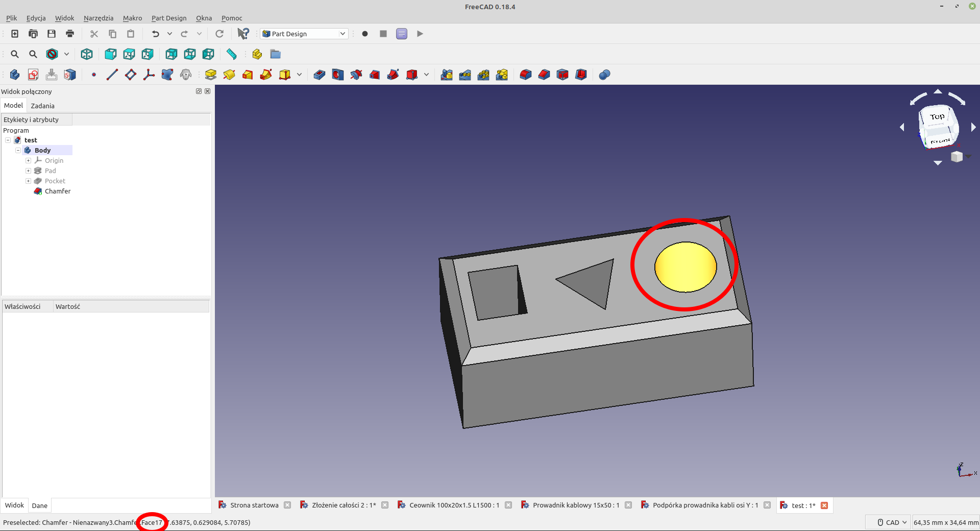The image size is (980, 531).
Task: Execute the macro with play button
Action: (420, 34)
